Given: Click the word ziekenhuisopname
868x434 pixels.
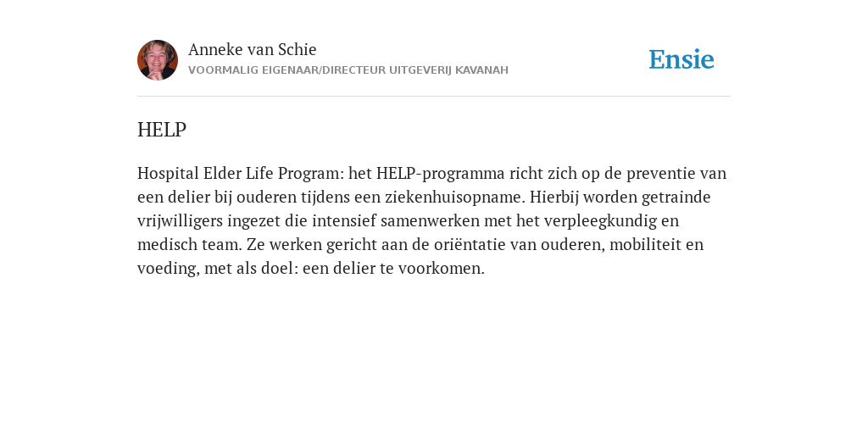Looking at the screenshot, I should click(453, 198).
